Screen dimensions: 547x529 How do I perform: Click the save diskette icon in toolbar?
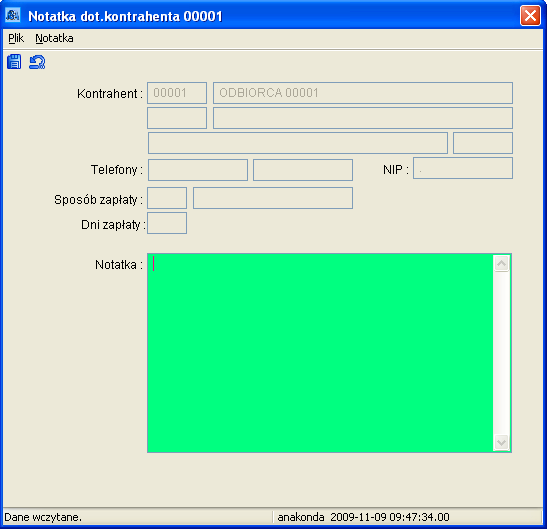click(x=14, y=62)
